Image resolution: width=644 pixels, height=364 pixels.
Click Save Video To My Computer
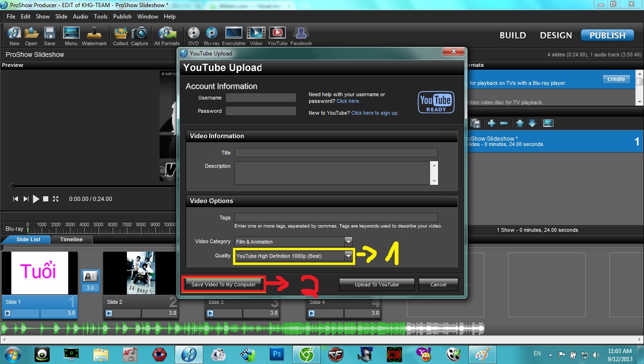224,284
